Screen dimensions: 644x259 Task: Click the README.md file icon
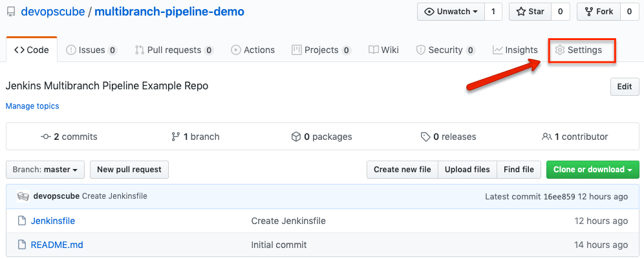click(x=20, y=245)
